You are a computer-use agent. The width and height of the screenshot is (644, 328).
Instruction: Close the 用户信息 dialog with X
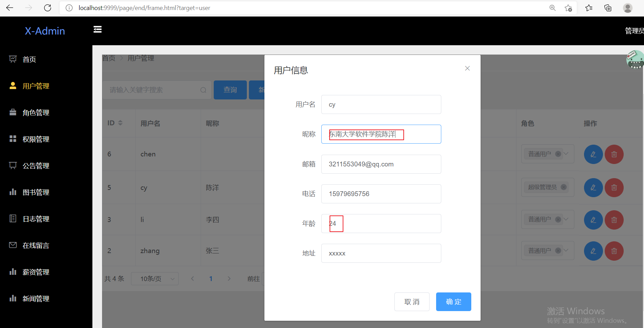click(x=467, y=68)
